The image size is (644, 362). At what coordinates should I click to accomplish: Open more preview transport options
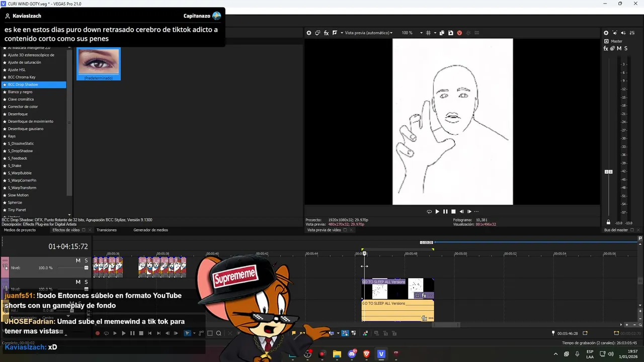pyautogui.click(x=476, y=212)
